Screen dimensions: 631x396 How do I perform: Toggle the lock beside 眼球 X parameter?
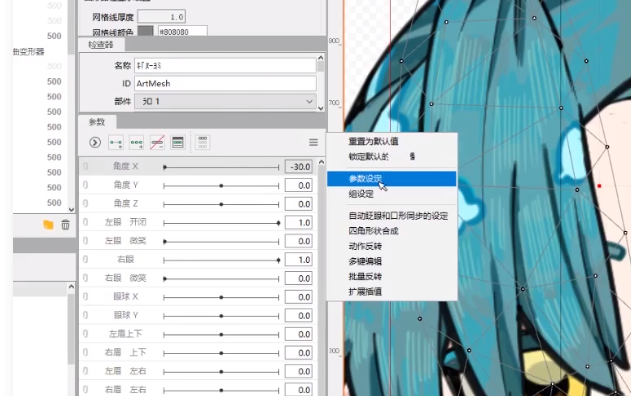[x=85, y=297]
